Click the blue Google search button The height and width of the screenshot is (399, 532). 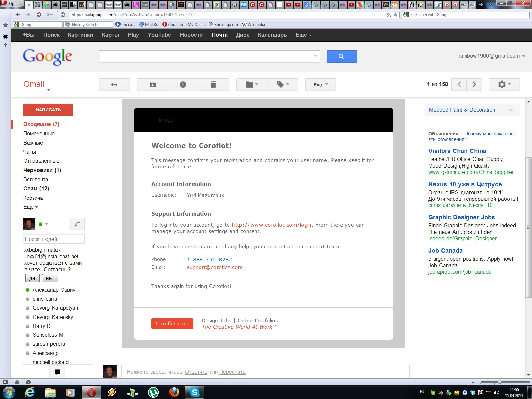342,57
